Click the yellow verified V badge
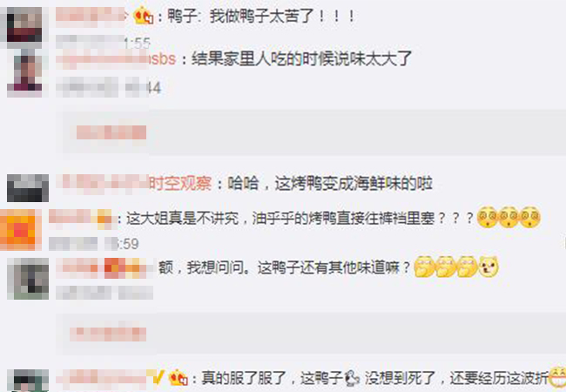566x392 pixels. pos(158,377)
